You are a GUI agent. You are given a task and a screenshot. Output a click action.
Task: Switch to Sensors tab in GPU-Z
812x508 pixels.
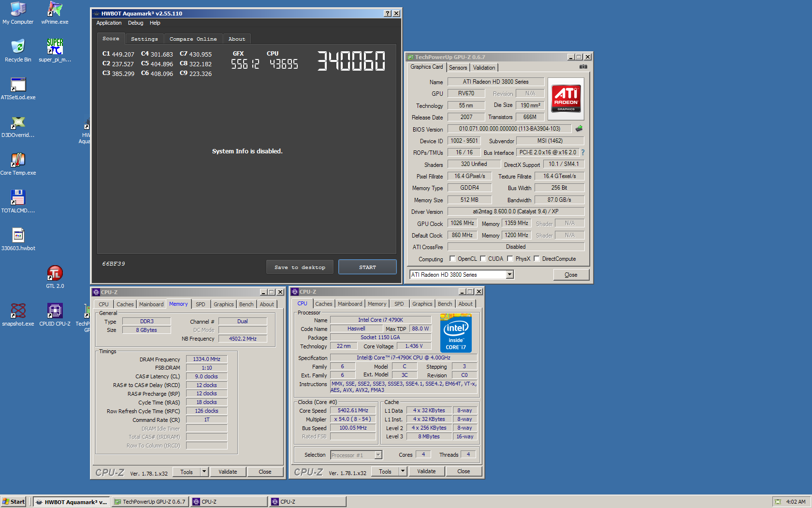click(x=458, y=68)
